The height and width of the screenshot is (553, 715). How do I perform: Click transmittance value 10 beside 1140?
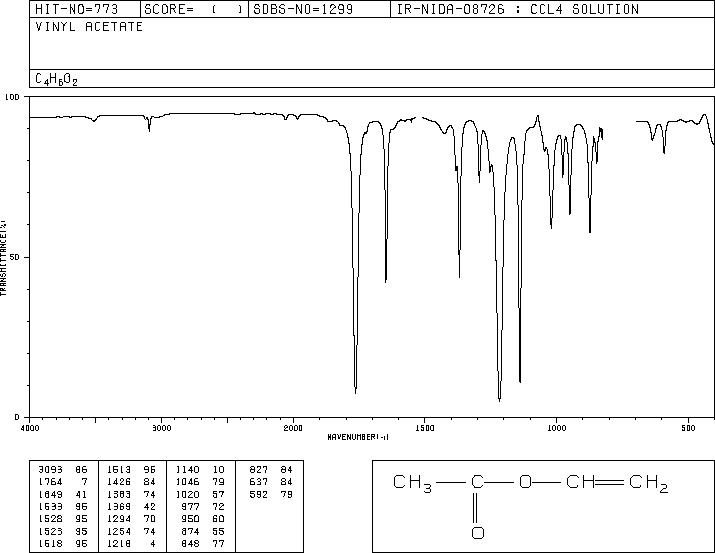tap(218, 470)
